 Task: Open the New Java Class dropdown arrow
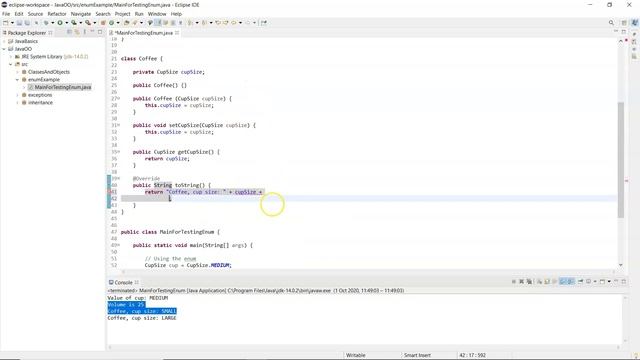point(118,23)
